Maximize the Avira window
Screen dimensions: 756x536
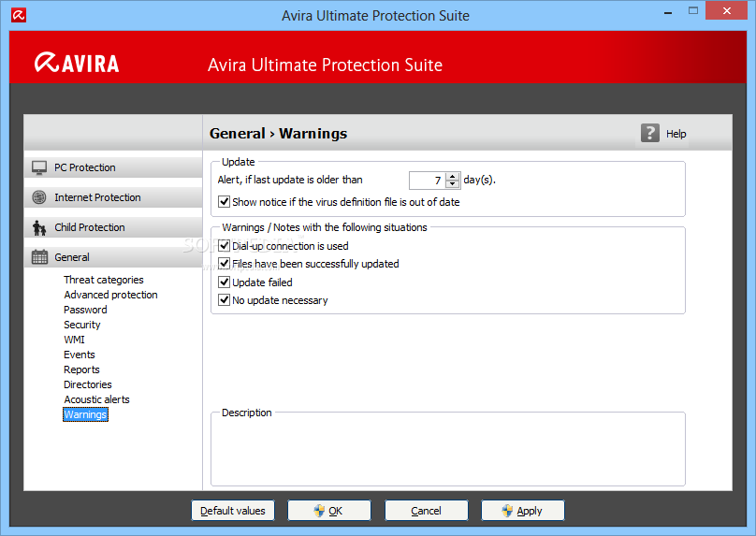coord(693,10)
